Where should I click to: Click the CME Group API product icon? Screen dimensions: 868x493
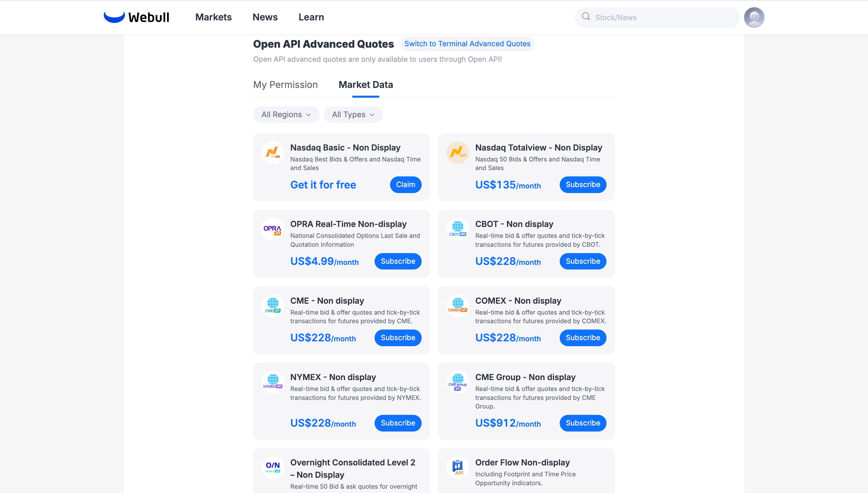458,382
